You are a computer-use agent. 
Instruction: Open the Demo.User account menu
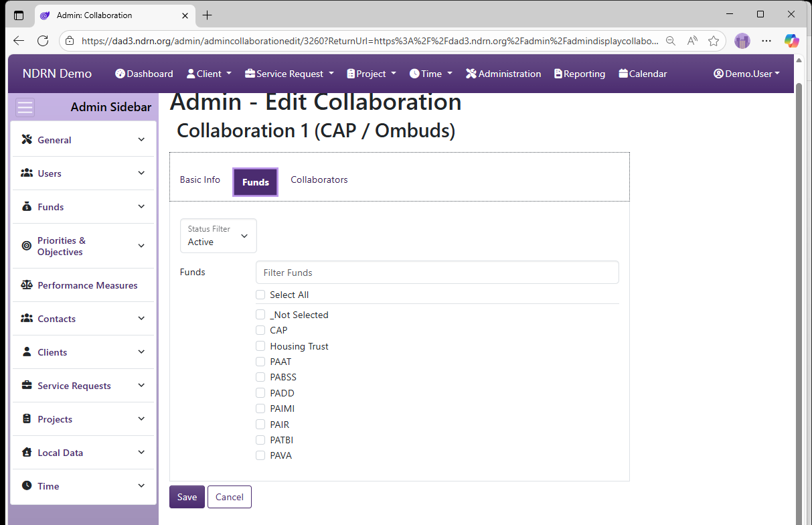747,74
